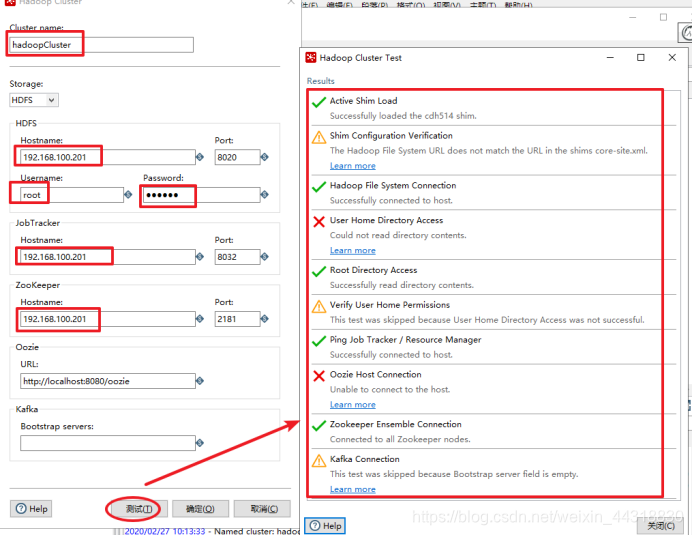The width and height of the screenshot is (693, 535).
Task: Click green check icon for Active Shim Load
Action: coord(319,102)
